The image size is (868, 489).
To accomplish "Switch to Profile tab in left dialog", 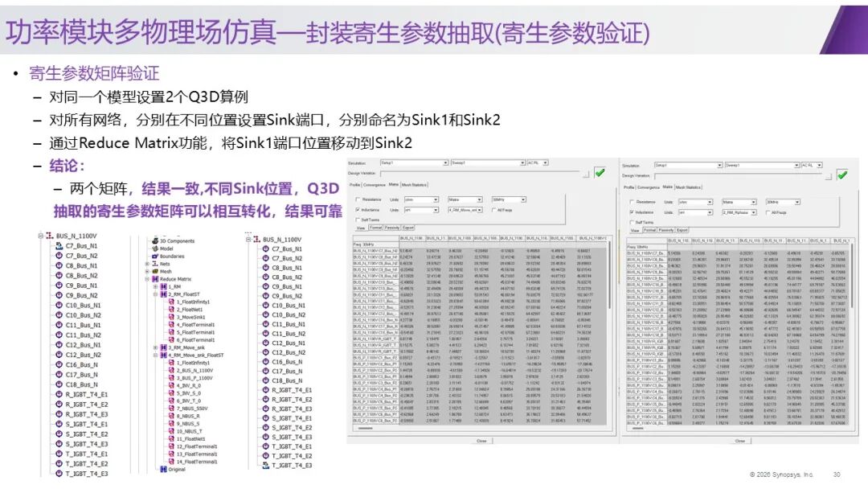I will pos(354,185).
